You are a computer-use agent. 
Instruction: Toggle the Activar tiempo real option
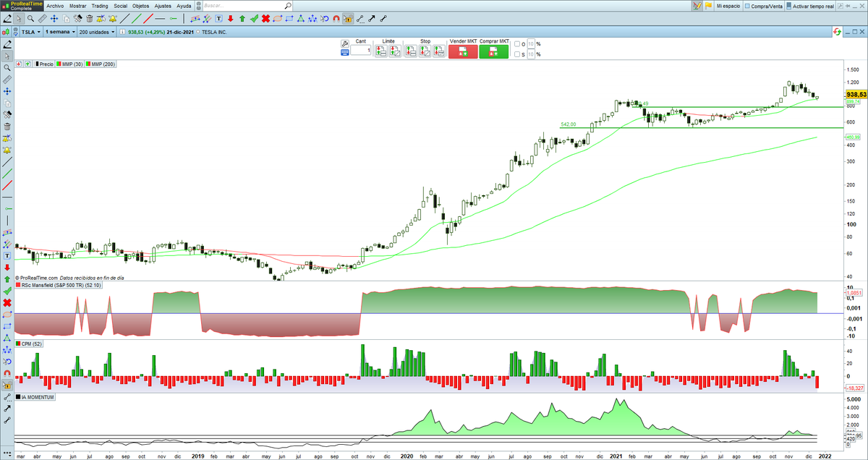pyautogui.click(x=809, y=6)
